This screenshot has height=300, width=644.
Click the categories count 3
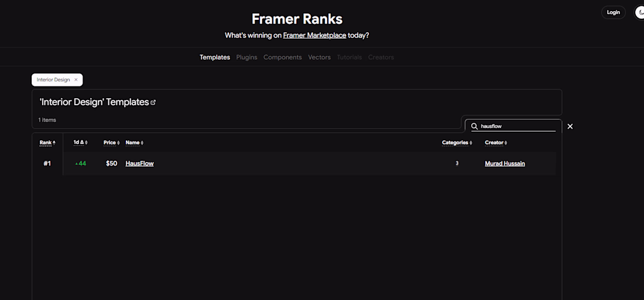(x=457, y=163)
